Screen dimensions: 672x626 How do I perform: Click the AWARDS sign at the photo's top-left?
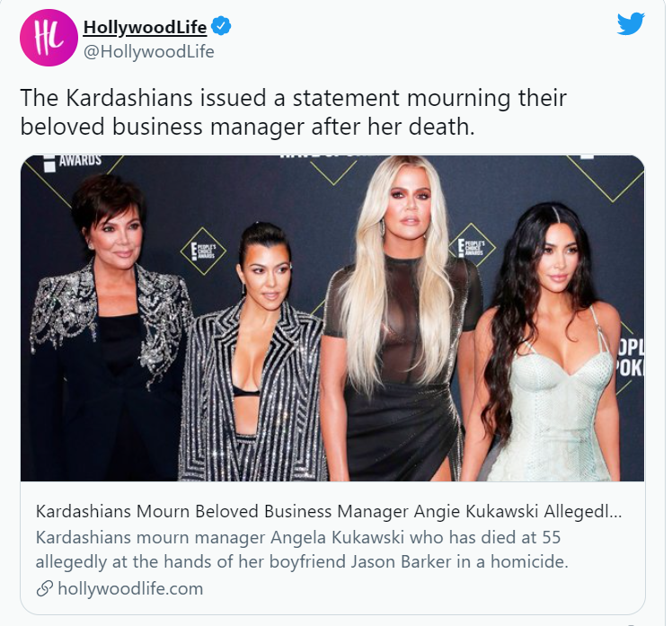tap(74, 162)
